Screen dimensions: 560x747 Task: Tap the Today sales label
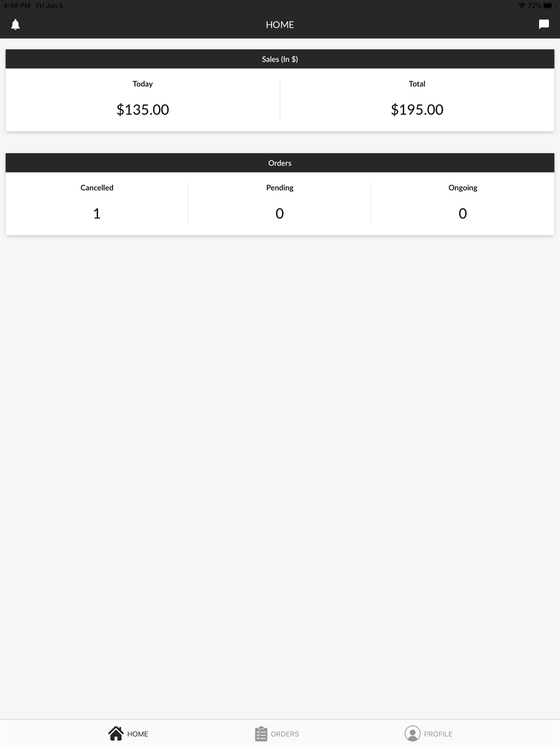coord(143,84)
